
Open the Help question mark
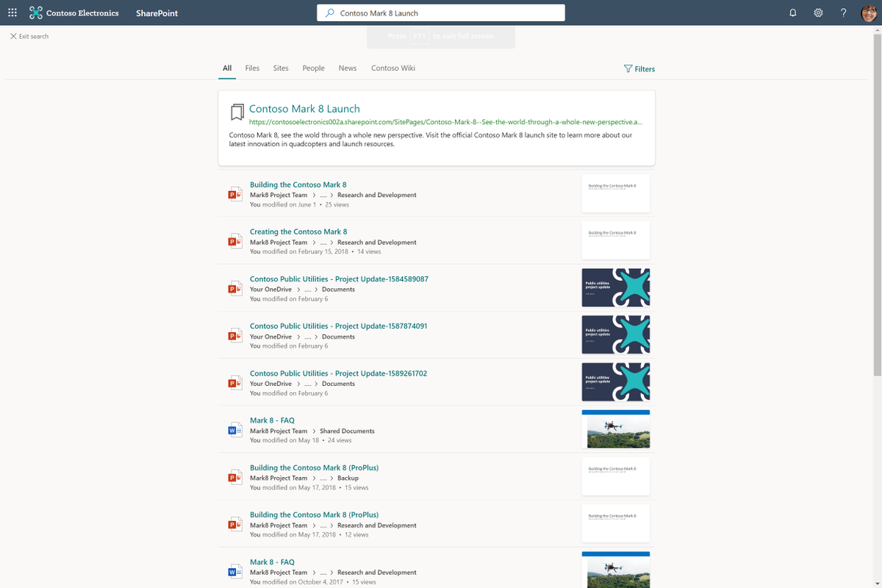[843, 12]
